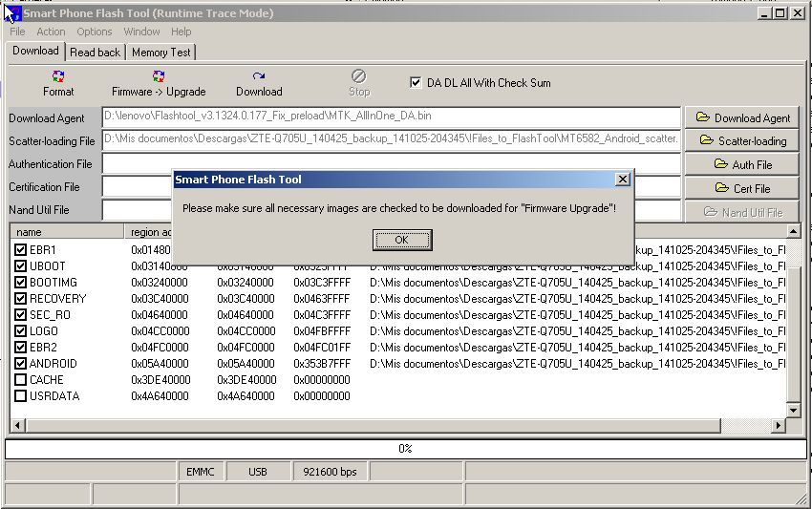Image resolution: width=812 pixels, height=509 pixels.
Task: Maximize the Smart Phone Flash Tool window
Action: [x=780, y=13]
